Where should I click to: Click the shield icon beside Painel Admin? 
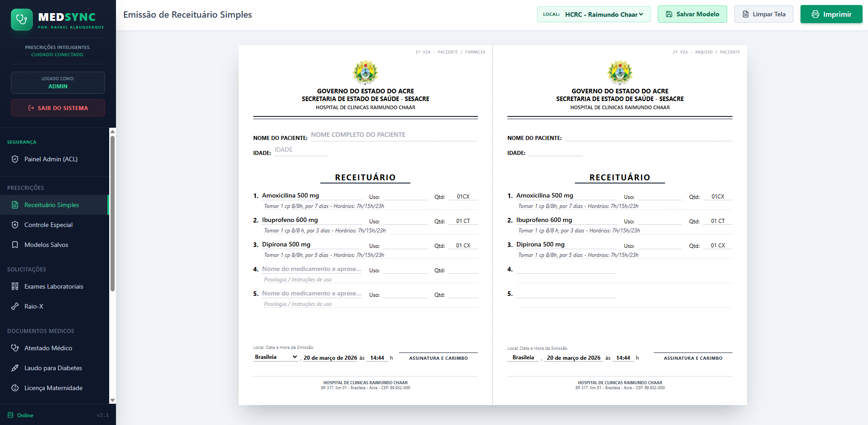coord(15,159)
